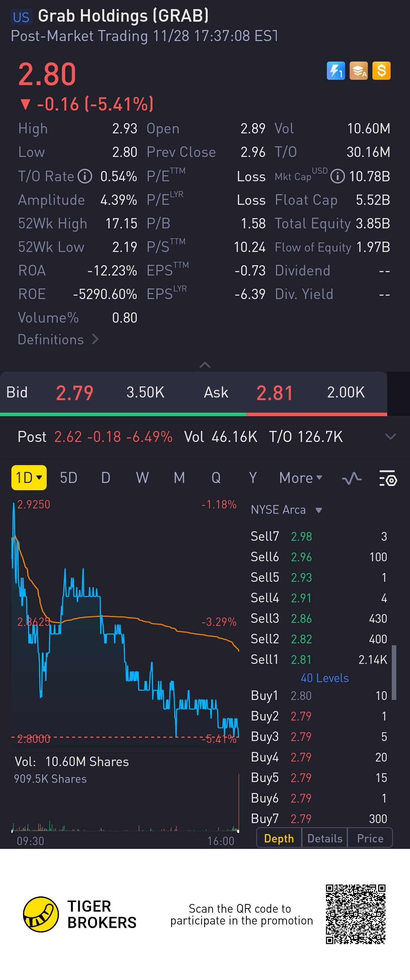Select the Buy7 order row
410x980 pixels.
tap(319, 819)
